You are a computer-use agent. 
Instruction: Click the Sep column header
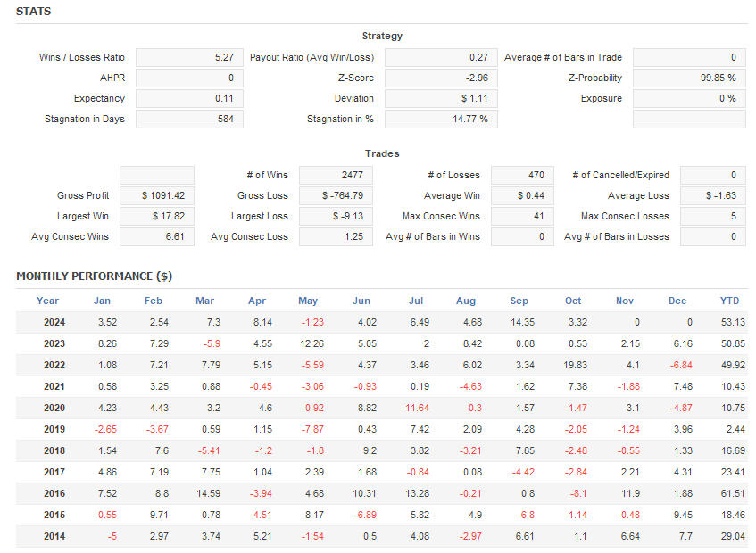[519, 301]
